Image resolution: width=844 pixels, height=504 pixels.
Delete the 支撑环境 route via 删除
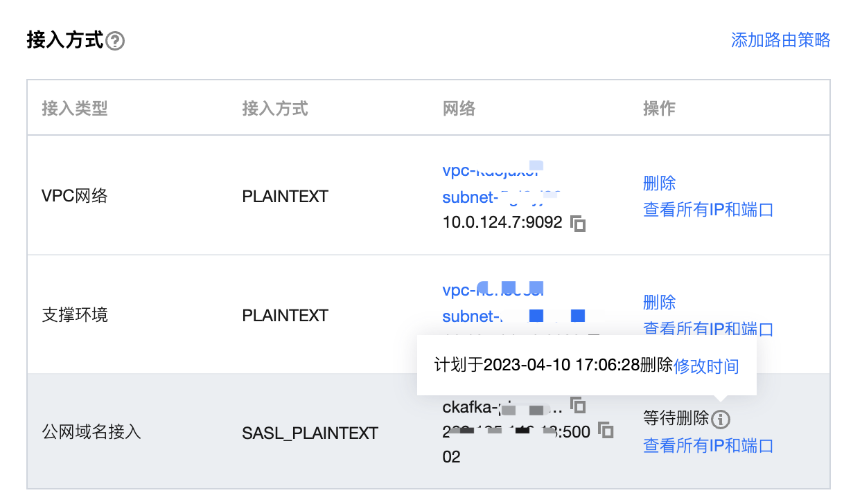click(x=659, y=303)
